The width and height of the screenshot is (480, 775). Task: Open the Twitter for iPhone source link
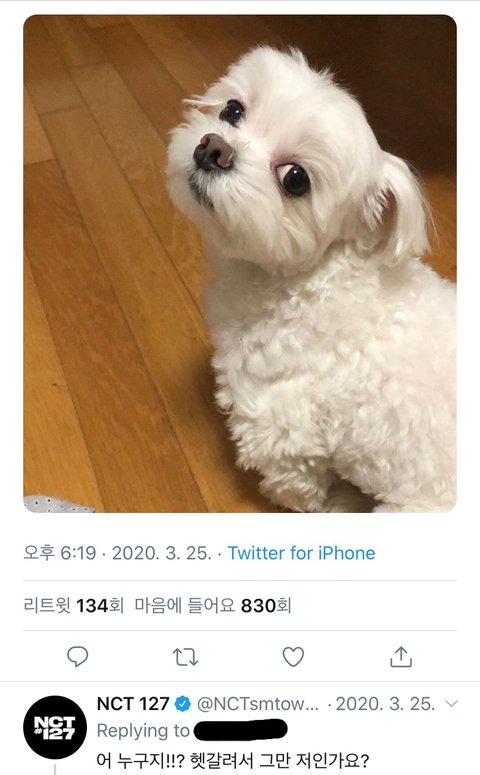click(x=301, y=553)
